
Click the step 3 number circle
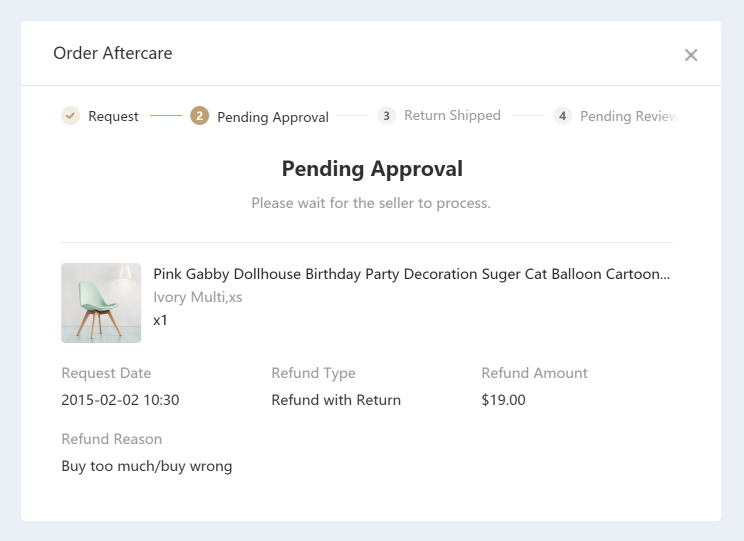[x=386, y=116]
